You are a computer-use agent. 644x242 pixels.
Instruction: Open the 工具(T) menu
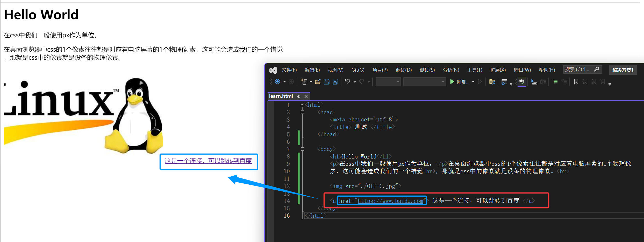tap(475, 70)
